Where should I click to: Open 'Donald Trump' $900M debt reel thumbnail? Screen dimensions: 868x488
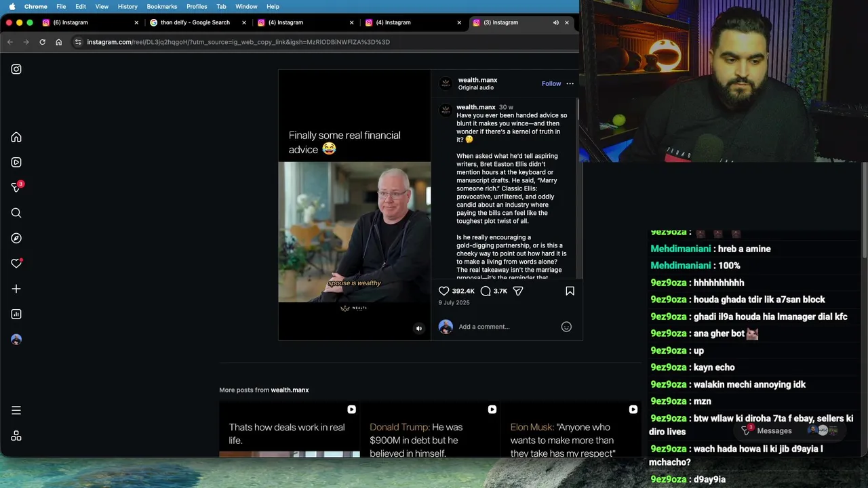[431, 430]
